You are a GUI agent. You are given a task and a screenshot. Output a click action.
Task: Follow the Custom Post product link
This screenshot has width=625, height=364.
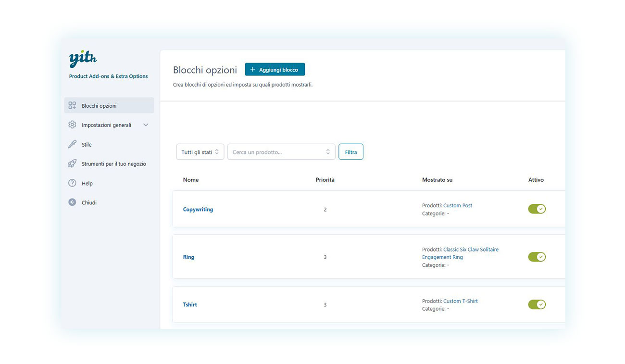pos(458,205)
